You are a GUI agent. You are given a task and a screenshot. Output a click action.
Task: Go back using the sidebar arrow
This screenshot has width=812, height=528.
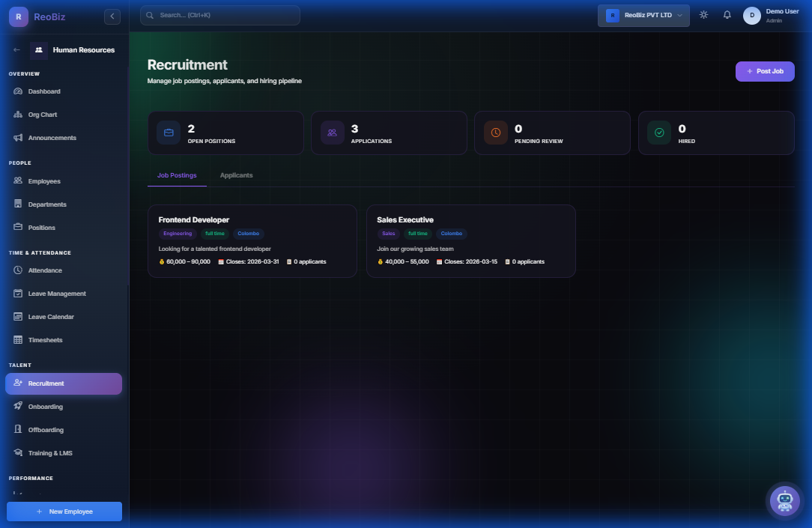pyautogui.click(x=17, y=50)
